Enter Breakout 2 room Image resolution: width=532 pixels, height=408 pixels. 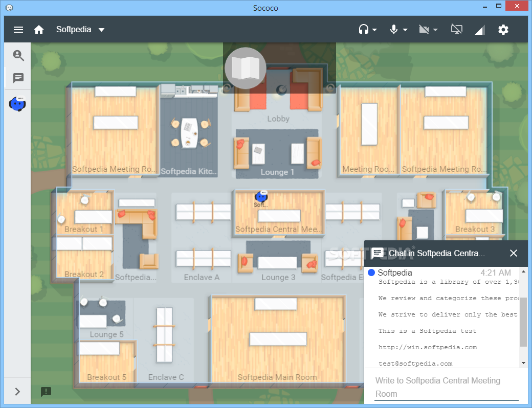point(84,259)
